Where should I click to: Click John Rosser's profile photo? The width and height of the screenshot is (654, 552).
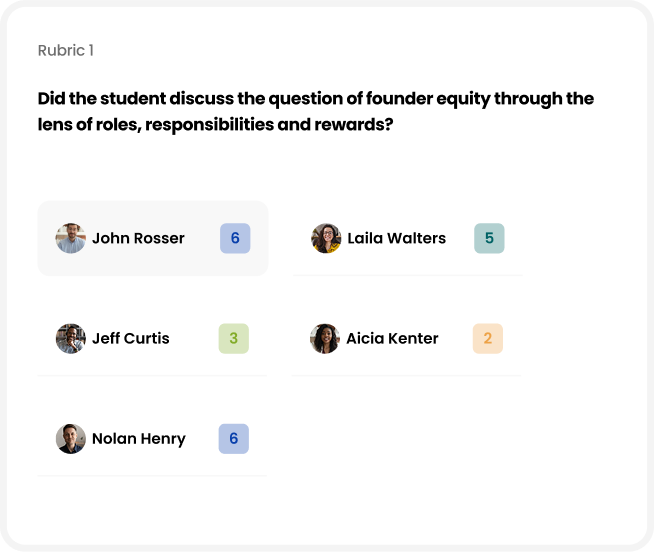(70, 238)
